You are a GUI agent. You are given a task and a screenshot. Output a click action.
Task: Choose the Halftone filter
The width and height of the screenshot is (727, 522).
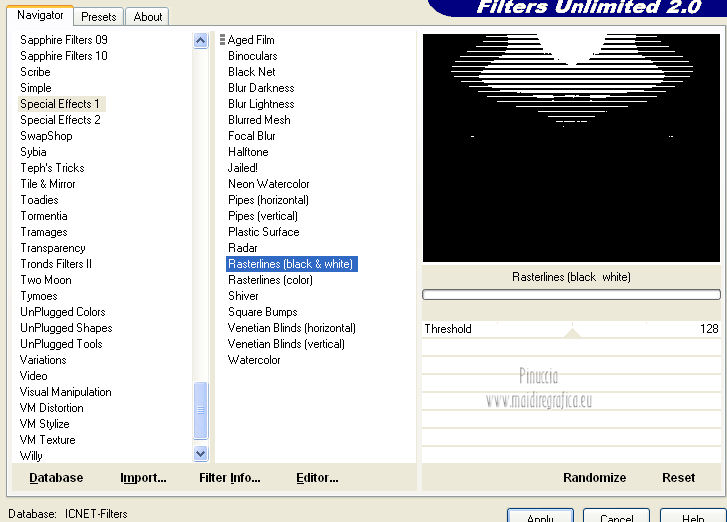coord(248,152)
